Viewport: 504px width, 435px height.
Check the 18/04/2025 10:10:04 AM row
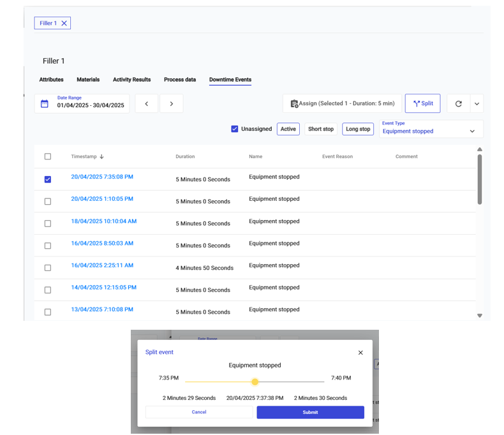[x=48, y=224]
